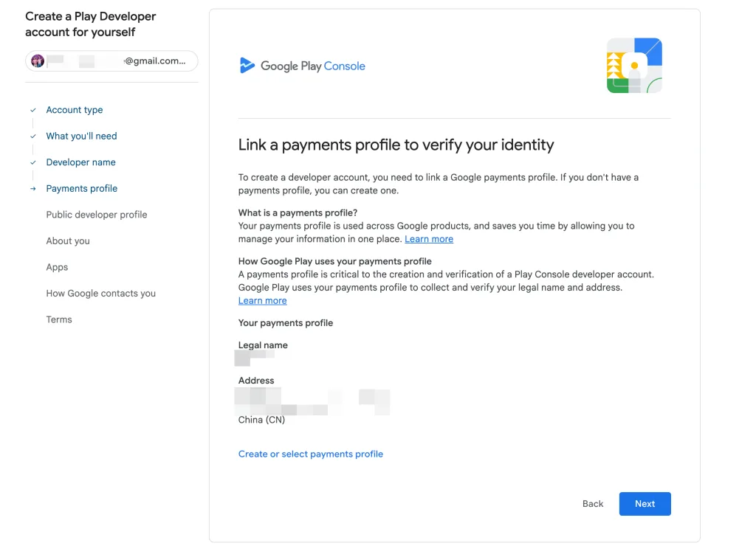Select the Payments profile step
Image resolution: width=756 pixels, height=557 pixels.
pyautogui.click(x=81, y=189)
